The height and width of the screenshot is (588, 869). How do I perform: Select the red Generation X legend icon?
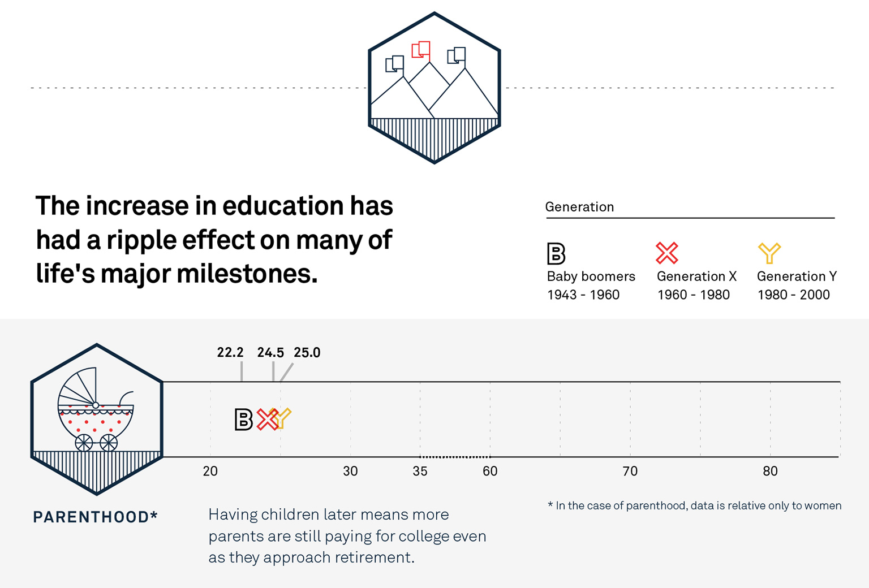pos(667,253)
